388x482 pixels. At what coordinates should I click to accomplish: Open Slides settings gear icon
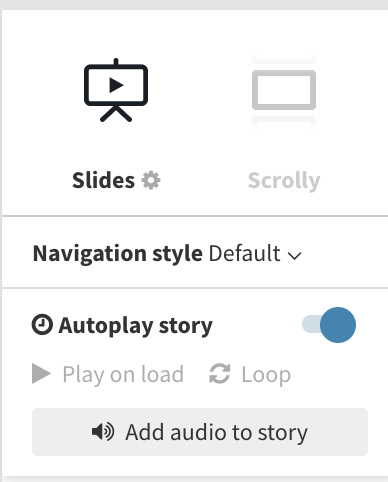pyautogui.click(x=151, y=181)
